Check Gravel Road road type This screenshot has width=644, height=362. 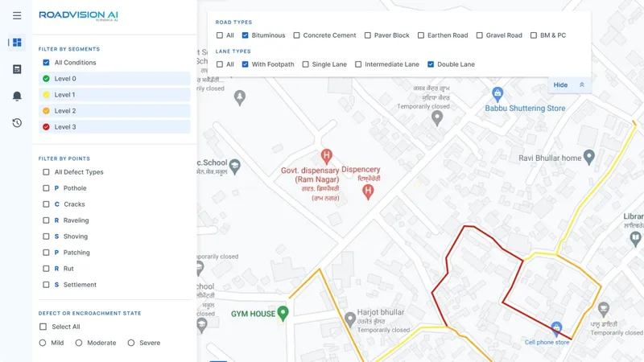(x=479, y=35)
